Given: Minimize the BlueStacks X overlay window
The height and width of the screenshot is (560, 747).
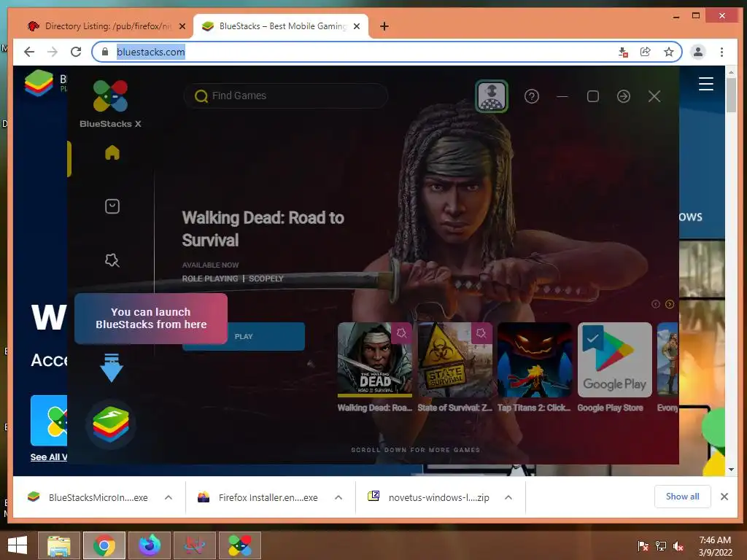Looking at the screenshot, I should tap(562, 97).
